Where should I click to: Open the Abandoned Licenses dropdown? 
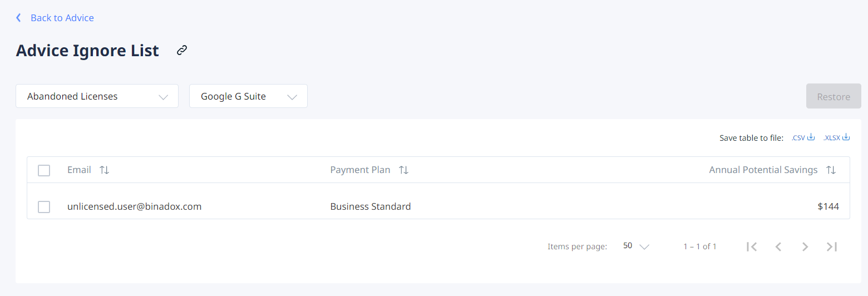tap(97, 96)
